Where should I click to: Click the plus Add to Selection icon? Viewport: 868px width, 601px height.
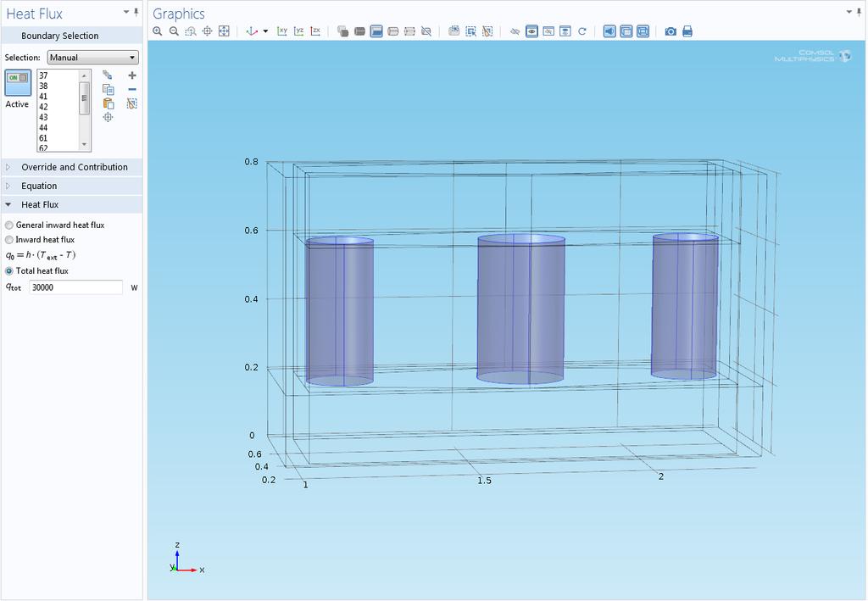pyautogui.click(x=132, y=75)
